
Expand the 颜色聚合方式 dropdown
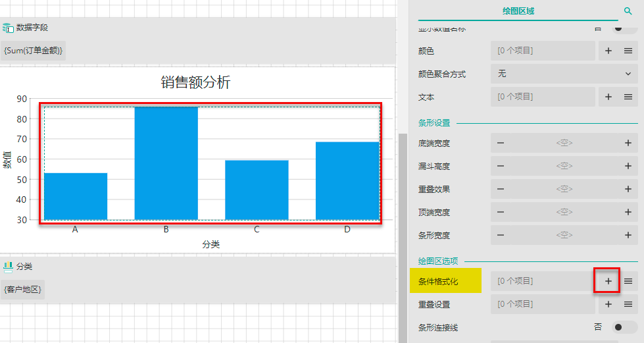pyautogui.click(x=564, y=74)
